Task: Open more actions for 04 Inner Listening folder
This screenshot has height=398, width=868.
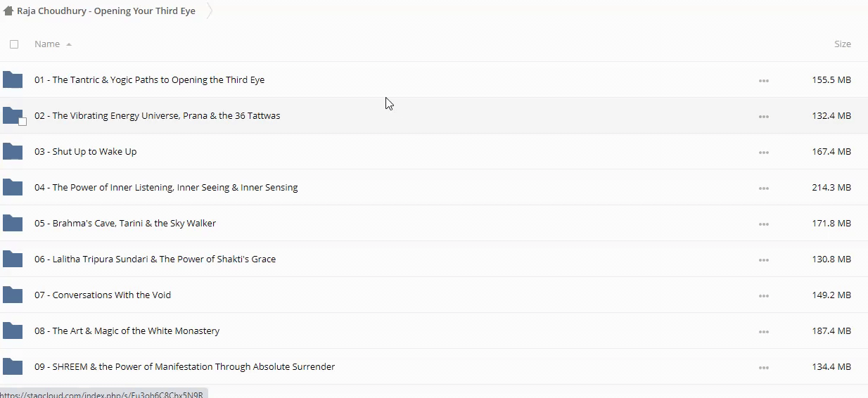Action: [x=763, y=188]
